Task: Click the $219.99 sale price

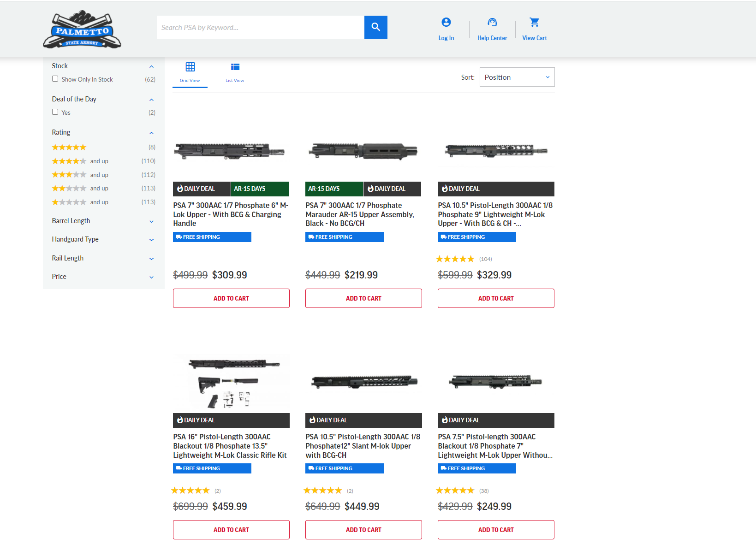Action: point(361,275)
